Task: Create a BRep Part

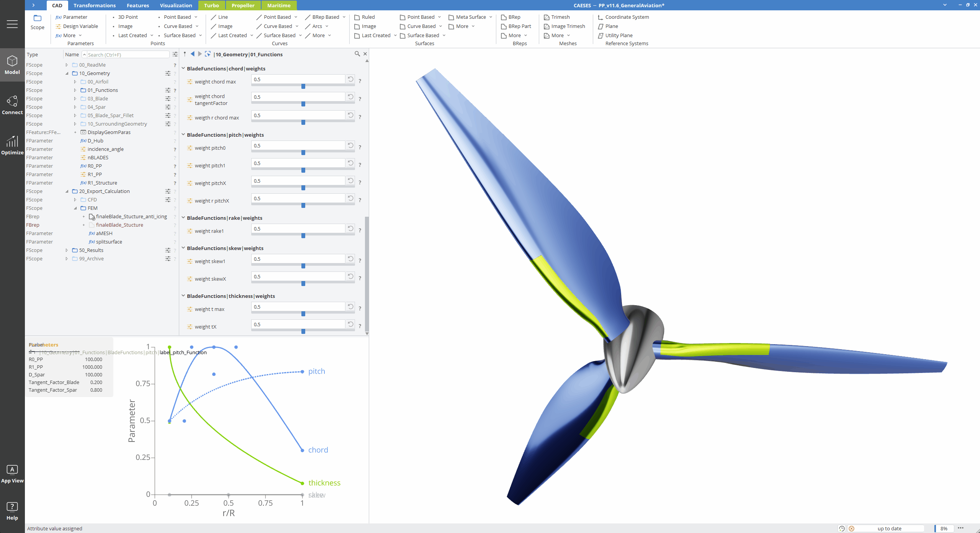Action: tap(516, 26)
